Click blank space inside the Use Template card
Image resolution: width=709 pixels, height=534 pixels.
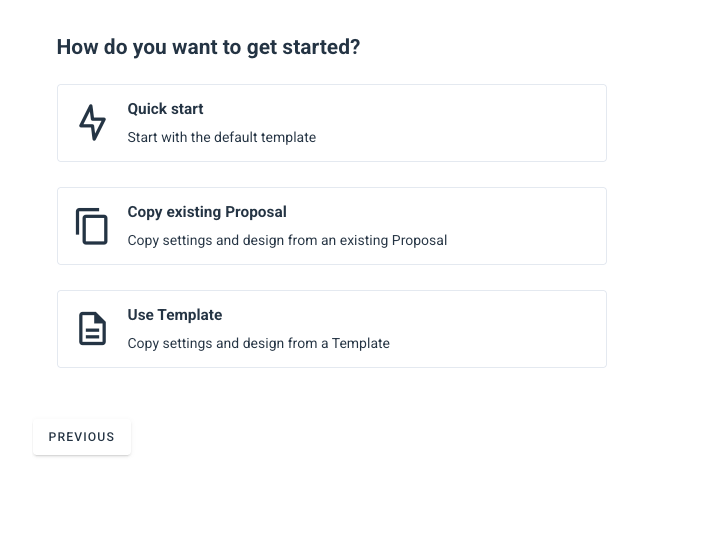pyautogui.click(x=497, y=329)
